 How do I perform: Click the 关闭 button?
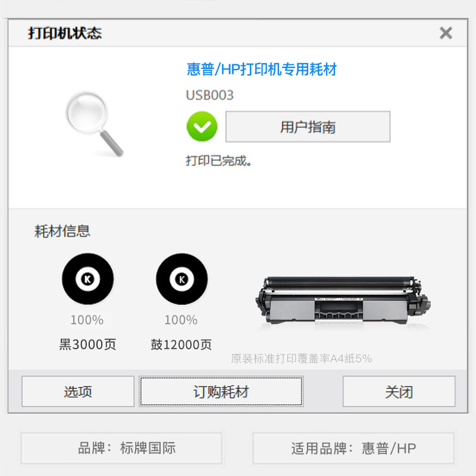(399, 392)
